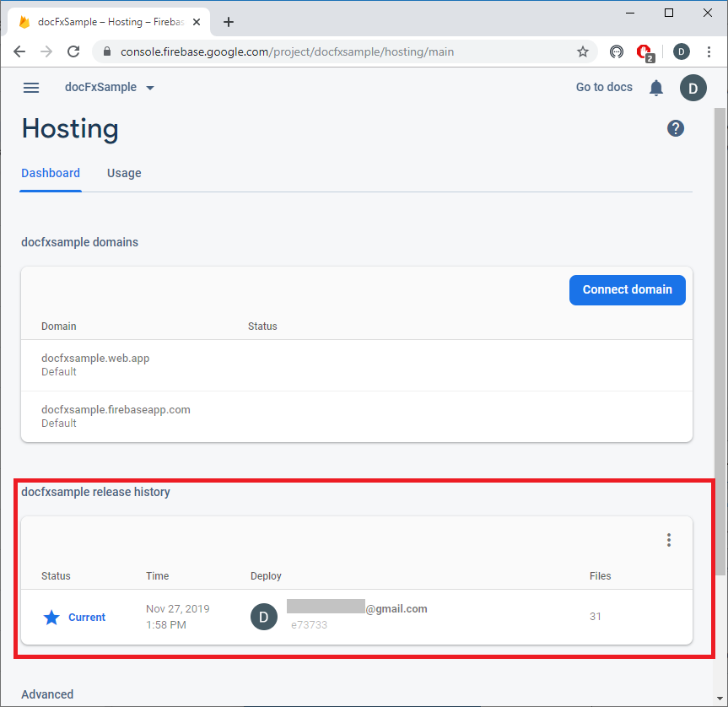Open docfxsample.firebaseapp.com domain link
Image resolution: width=728 pixels, height=707 pixels.
tap(116, 410)
